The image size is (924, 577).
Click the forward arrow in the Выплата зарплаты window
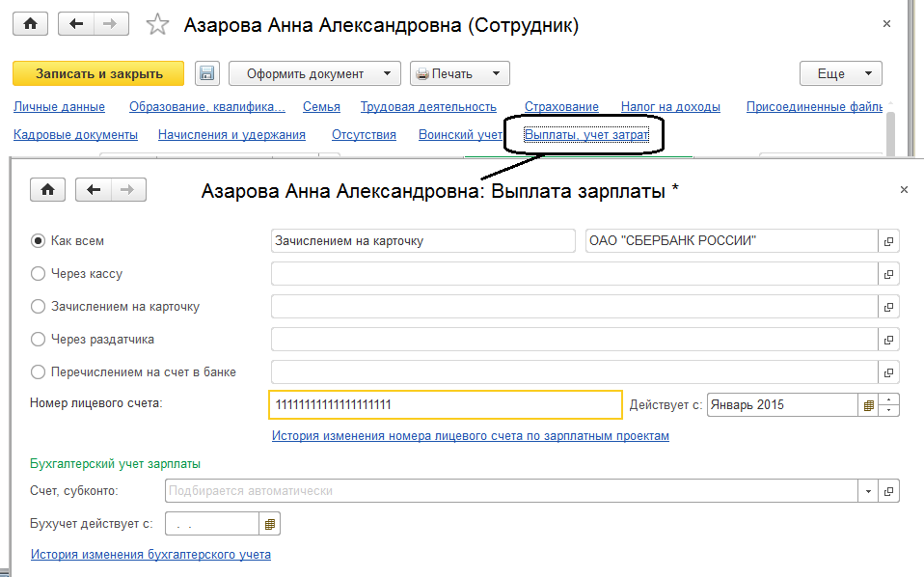tap(128, 190)
